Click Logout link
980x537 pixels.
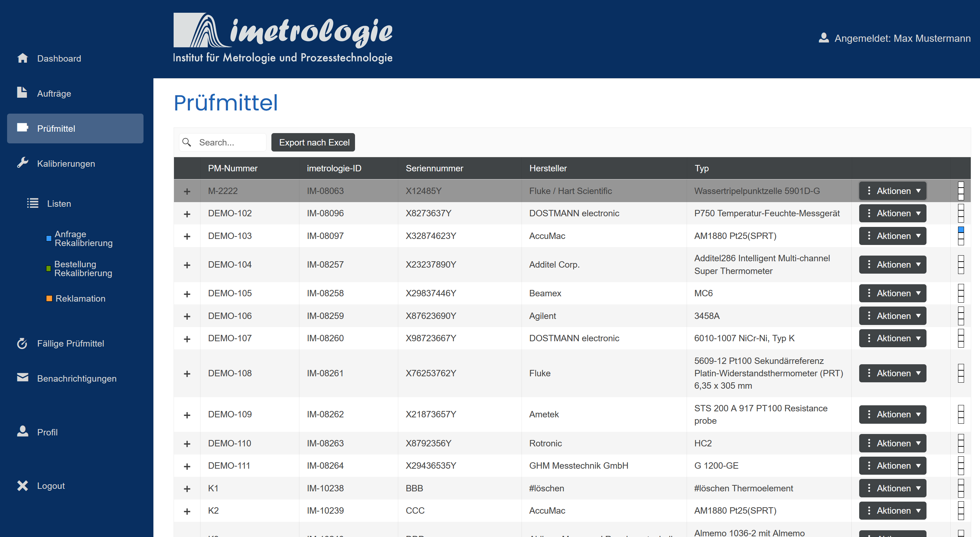[51, 486]
